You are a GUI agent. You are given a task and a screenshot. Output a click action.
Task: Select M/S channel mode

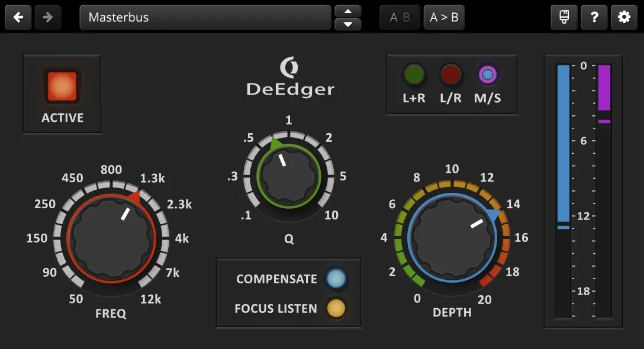[487, 75]
